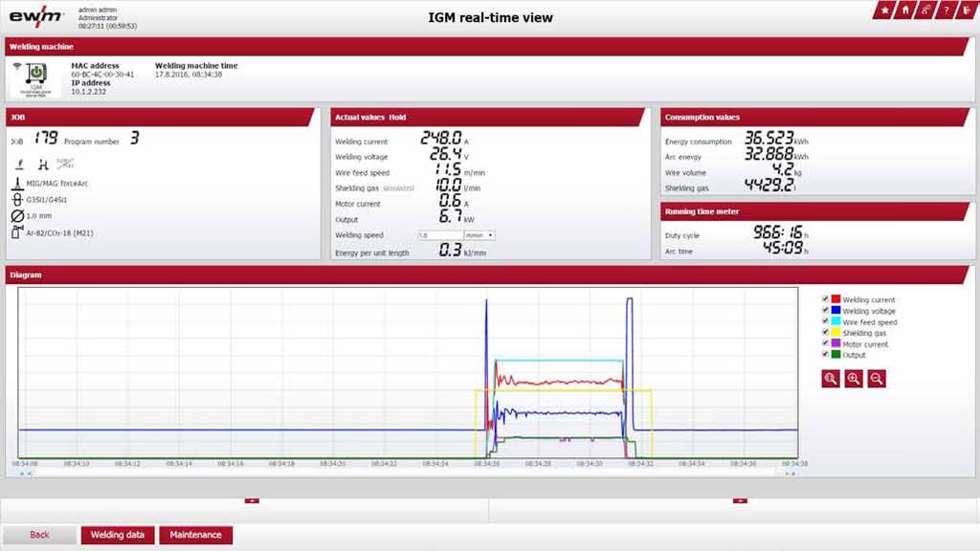Click the simulated shielding gas label
This screenshot has height=551, width=980.
click(398, 188)
